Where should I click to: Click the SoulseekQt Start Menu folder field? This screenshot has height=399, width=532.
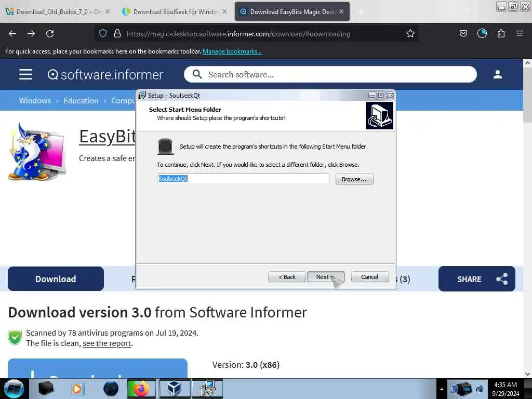point(243,179)
